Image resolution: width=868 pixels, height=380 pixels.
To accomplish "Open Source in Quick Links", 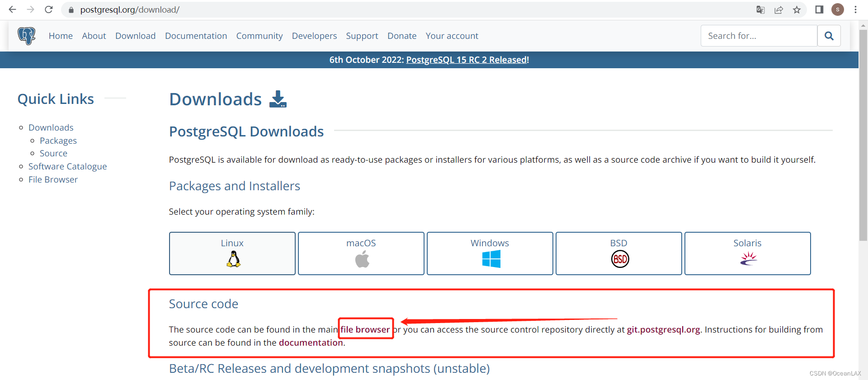I will tap(53, 153).
